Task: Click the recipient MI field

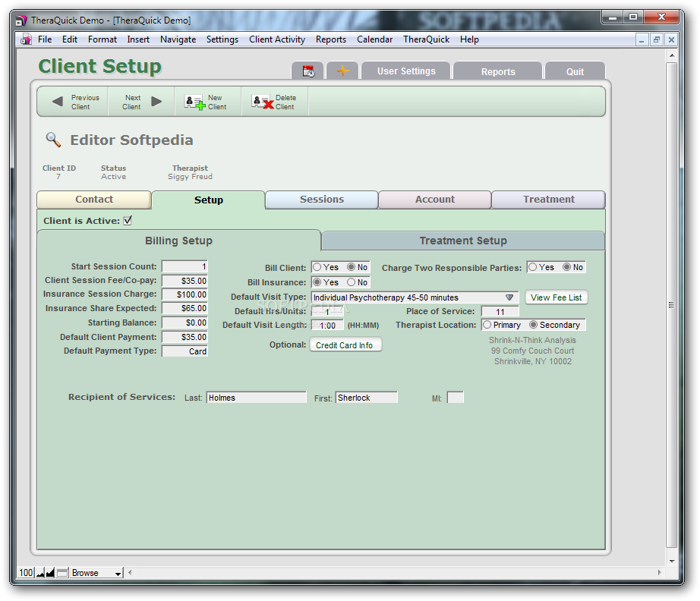Action: pos(456,398)
